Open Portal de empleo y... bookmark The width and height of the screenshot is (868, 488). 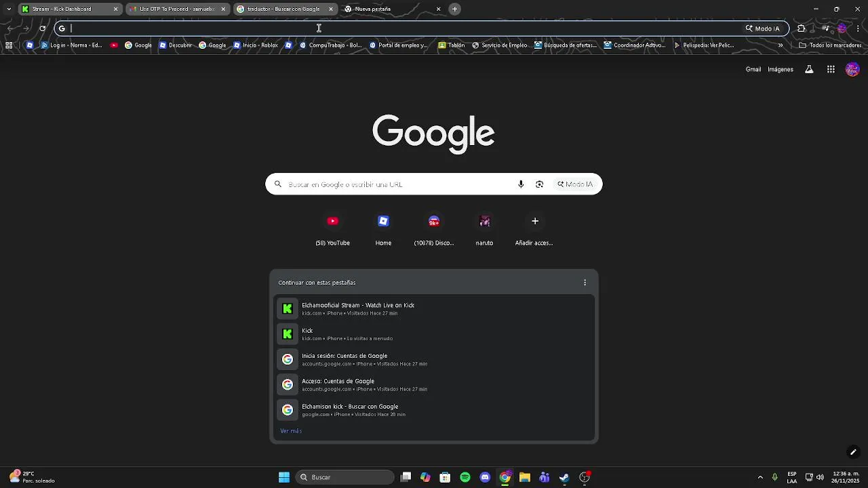(x=398, y=45)
